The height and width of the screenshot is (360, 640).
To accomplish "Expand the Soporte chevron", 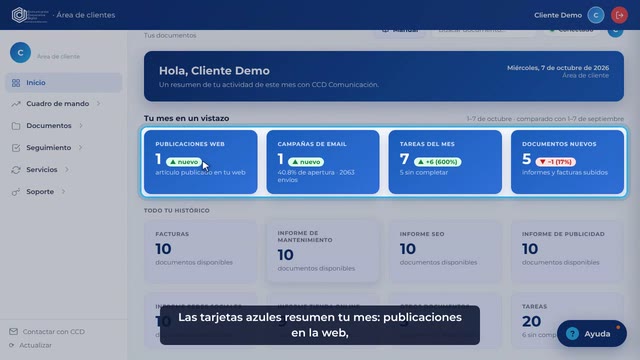I will point(63,191).
